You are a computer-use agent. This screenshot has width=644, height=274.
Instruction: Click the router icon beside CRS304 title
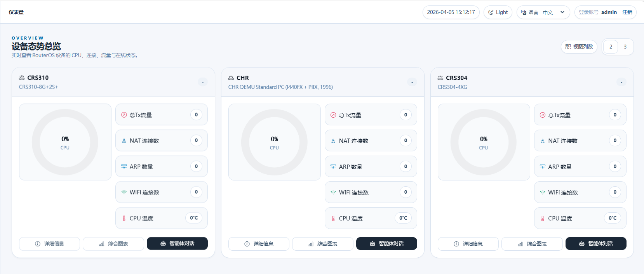coord(440,78)
